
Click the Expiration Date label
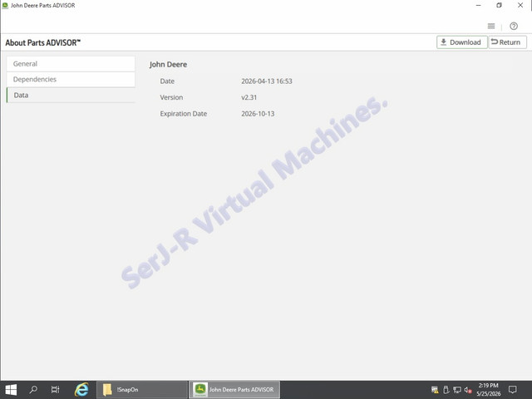click(x=184, y=114)
